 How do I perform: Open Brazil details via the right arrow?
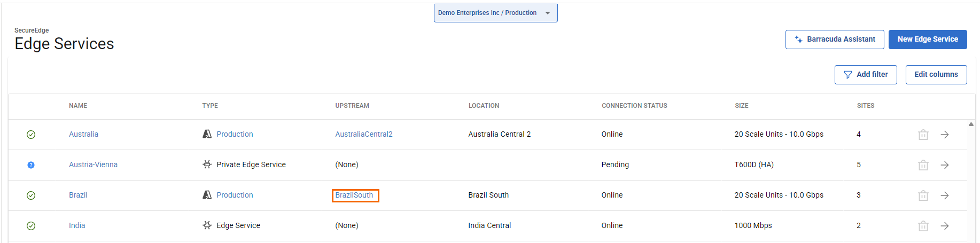(x=944, y=195)
